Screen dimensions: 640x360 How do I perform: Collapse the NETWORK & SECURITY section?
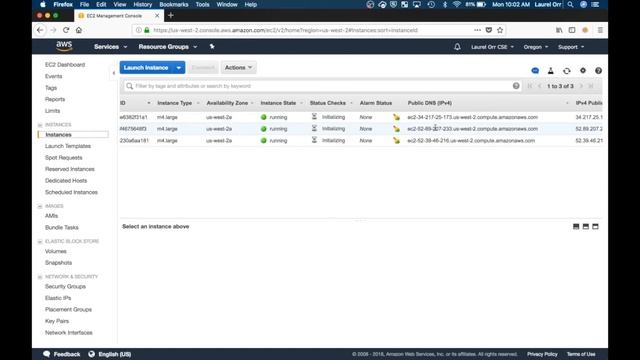(x=40, y=277)
